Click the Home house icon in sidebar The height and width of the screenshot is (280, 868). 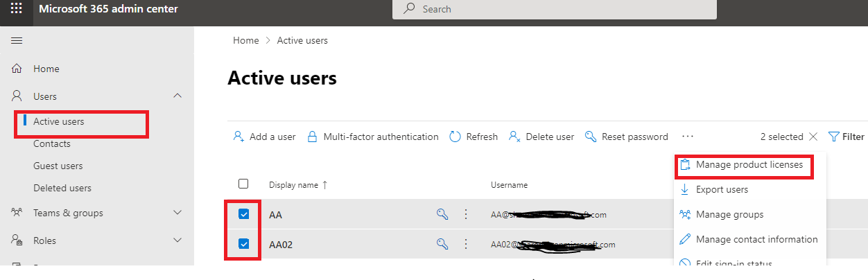pyautogui.click(x=17, y=69)
